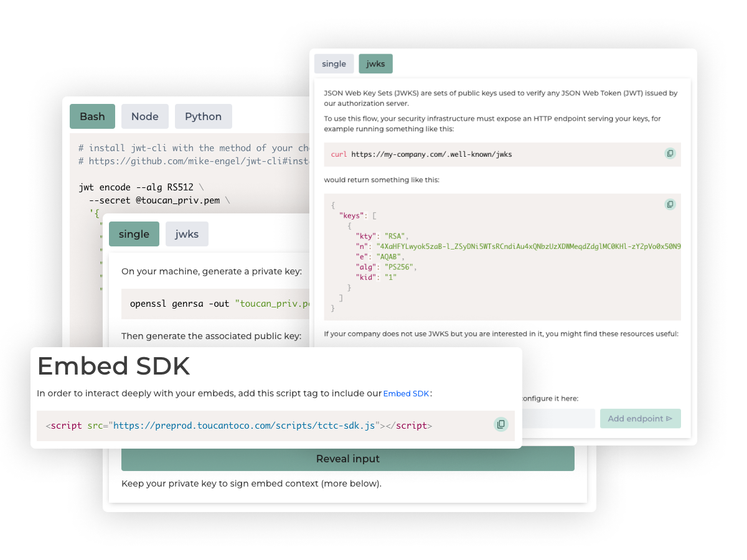The height and width of the screenshot is (560, 747).
Task: Open the Embed SDK hyperlink
Action: pyautogui.click(x=406, y=394)
